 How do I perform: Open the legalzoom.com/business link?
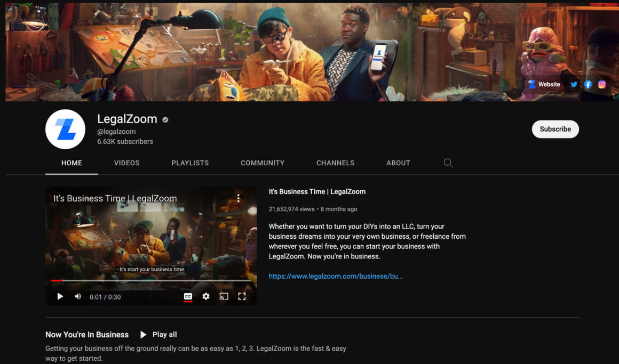point(336,277)
